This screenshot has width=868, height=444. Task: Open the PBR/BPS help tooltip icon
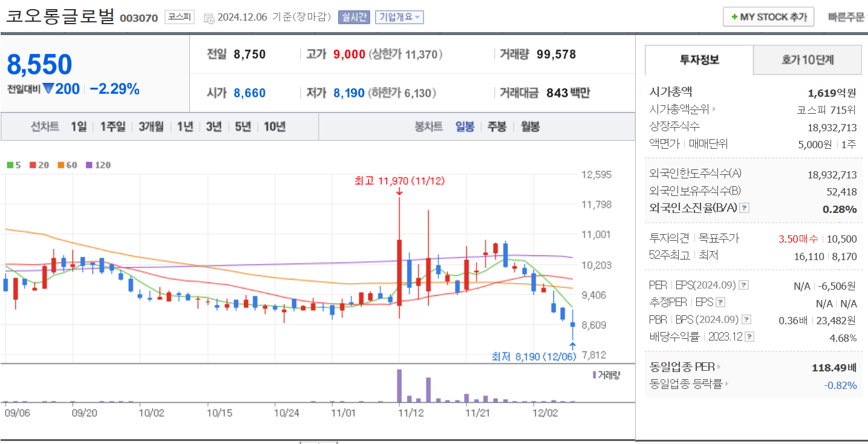click(x=746, y=319)
